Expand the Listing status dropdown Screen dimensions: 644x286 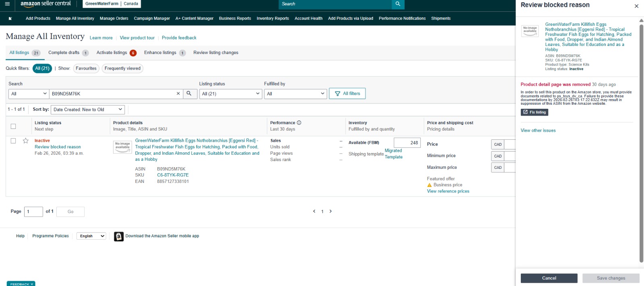231,93
